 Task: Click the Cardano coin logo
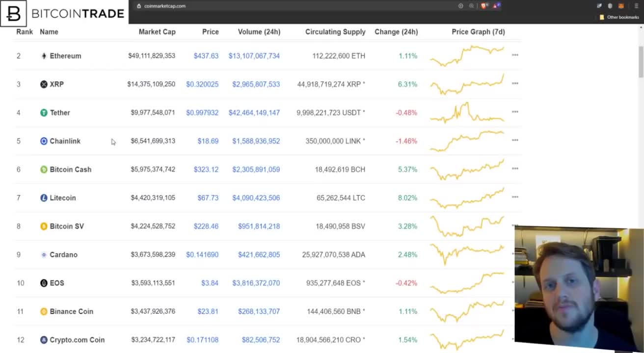44,255
